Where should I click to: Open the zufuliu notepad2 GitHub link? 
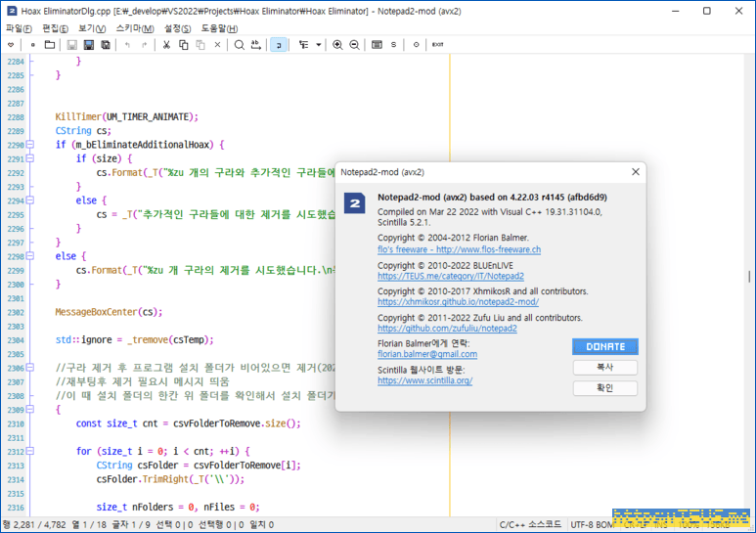(447, 329)
